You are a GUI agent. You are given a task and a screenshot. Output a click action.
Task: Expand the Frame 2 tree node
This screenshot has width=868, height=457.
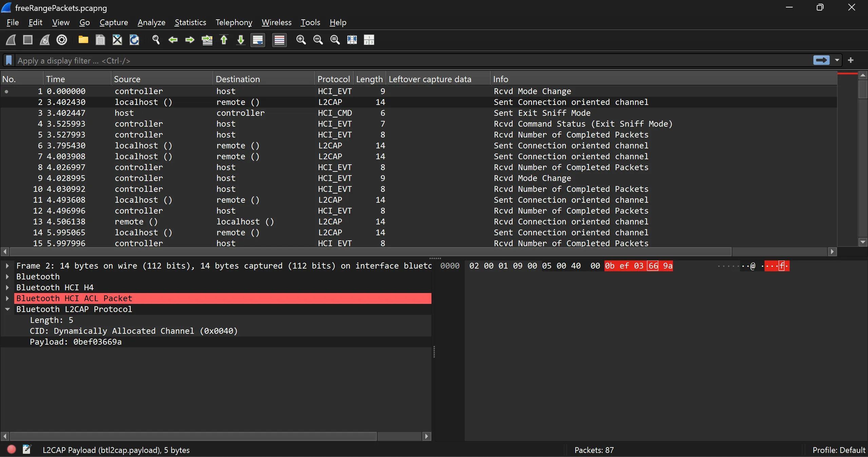coord(7,266)
